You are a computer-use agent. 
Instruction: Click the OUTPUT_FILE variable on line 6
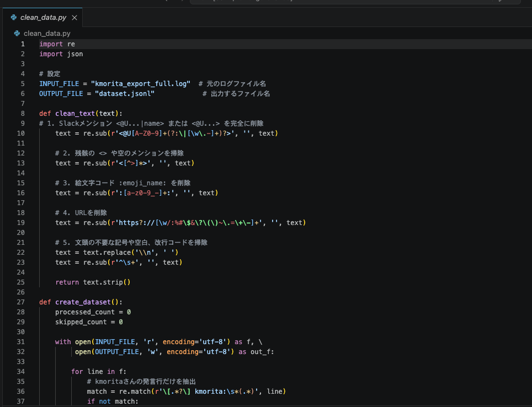61,94
